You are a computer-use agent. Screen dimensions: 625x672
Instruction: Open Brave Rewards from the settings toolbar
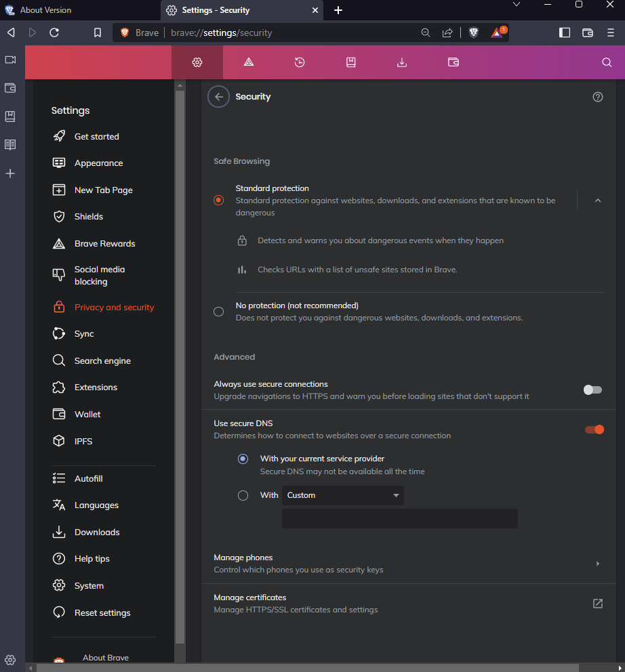coord(248,62)
